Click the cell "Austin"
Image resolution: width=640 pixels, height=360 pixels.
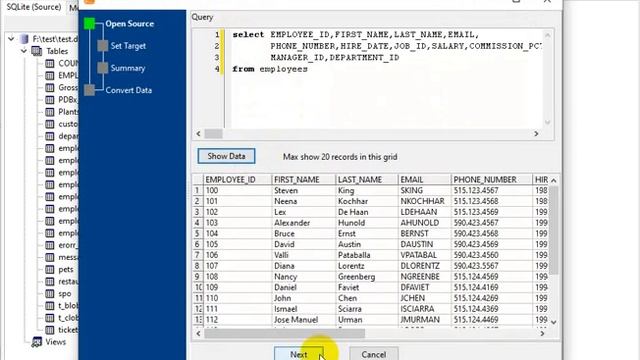[367, 244]
